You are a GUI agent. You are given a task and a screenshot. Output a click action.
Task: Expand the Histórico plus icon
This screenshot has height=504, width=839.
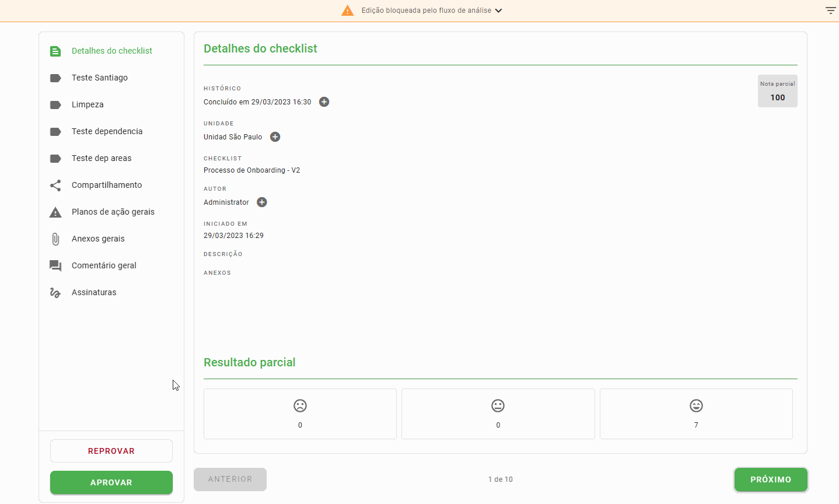[x=324, y=102]
